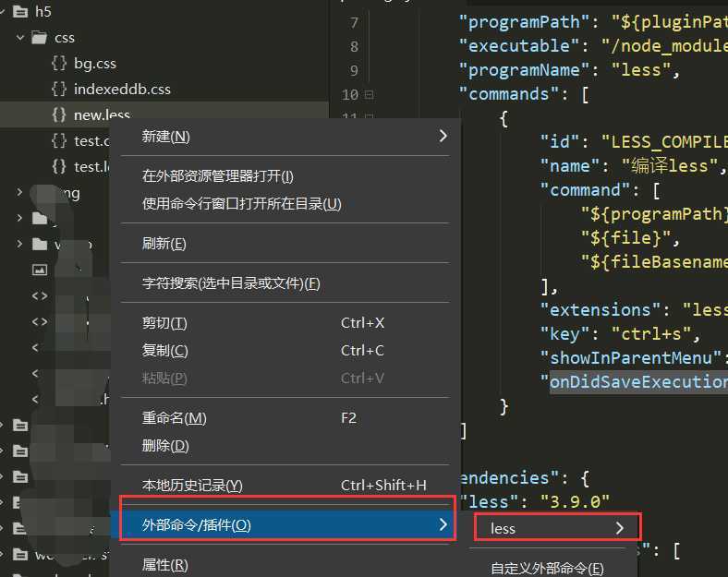The image size is (728, 577).
Task: Click the image file icon in tree
Action: (x=40, y=270)
